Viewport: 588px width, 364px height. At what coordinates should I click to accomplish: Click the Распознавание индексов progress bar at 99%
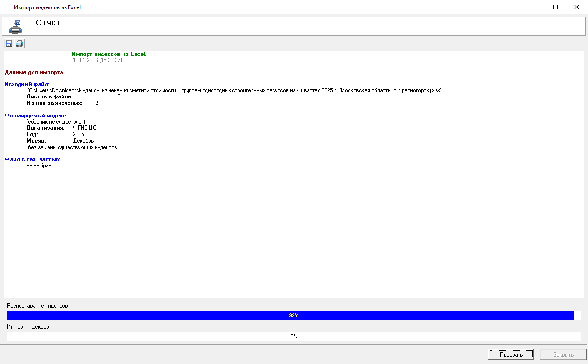click(x=294, y=316)
